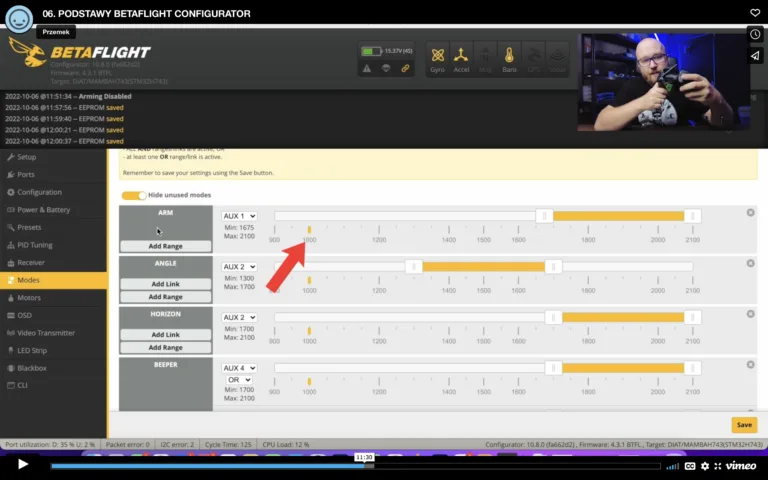Save the modes settings

point(744,425)
